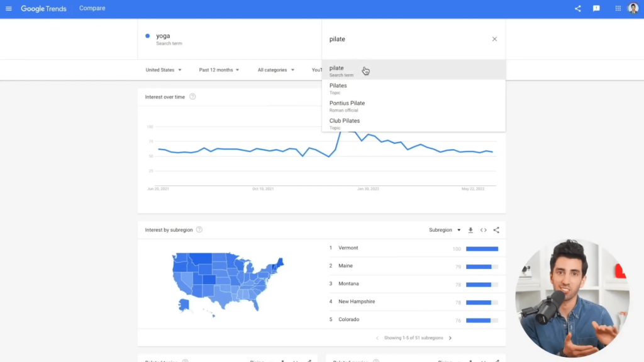Pick the 'Club Pilates' Topic suggestion
This screenshot has height=362, width=644.
click(x=345, y=124)
